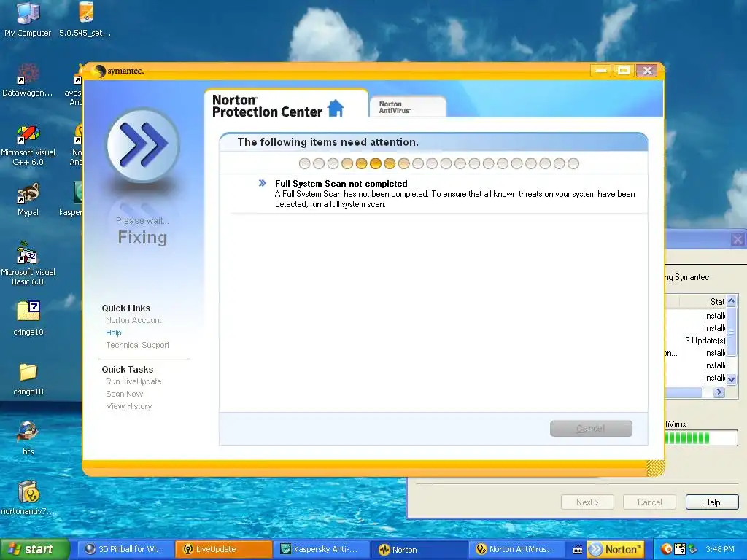This screenshot has width=747, height=560.
Task: Open 3D Pinball taskbar button
Action: (125, 549)
